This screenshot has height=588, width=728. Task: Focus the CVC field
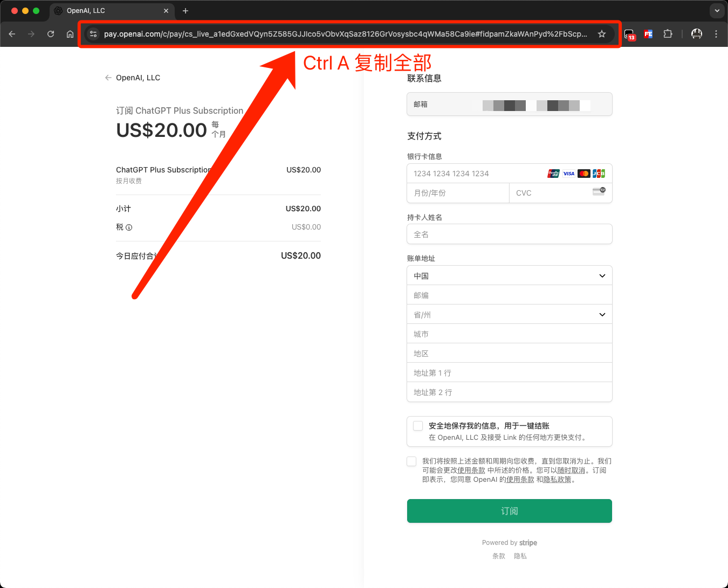pos(561,193)
